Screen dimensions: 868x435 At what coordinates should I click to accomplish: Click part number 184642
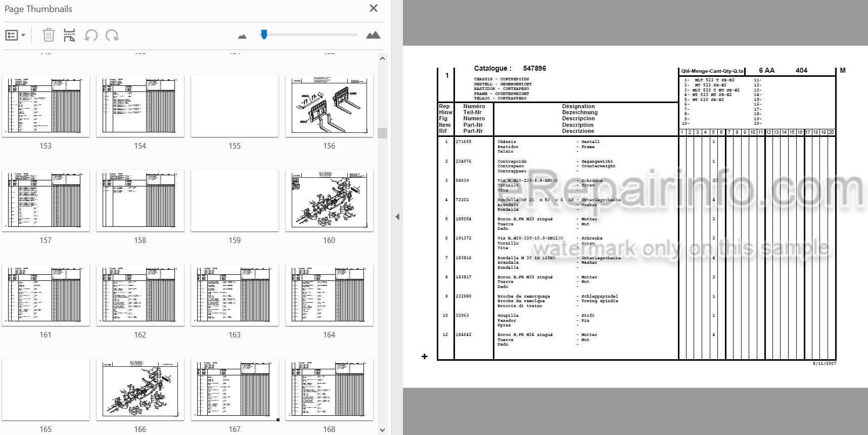pos(463,334)
